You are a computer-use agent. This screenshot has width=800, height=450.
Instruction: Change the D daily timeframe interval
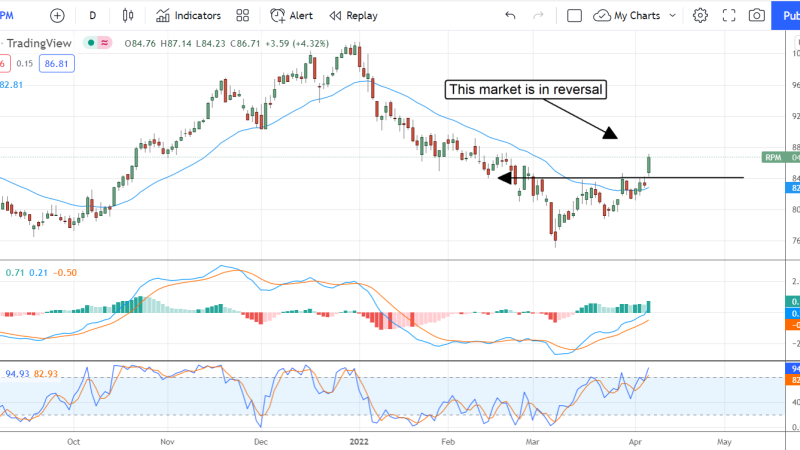[93, 16]
